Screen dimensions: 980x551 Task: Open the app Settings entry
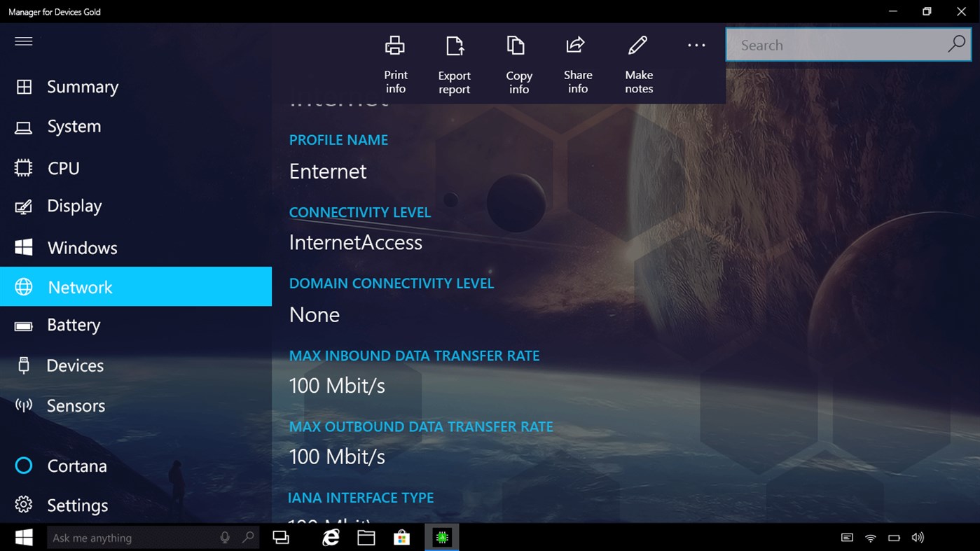(x=77, y=505)
